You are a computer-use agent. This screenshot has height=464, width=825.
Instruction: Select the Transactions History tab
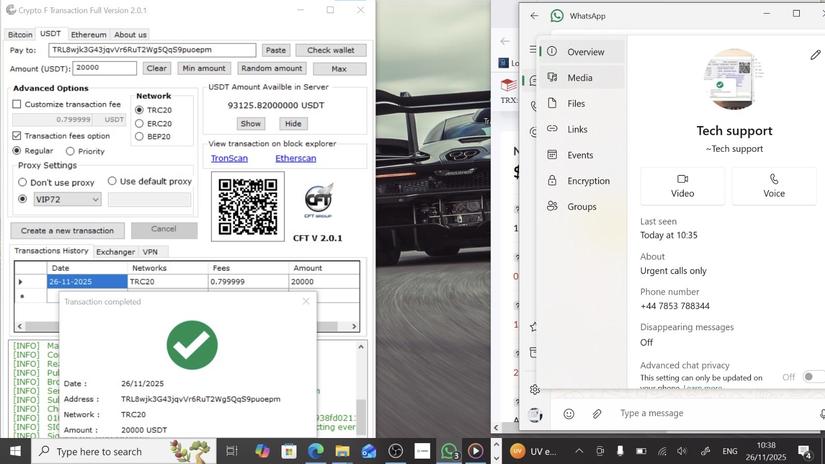pos(51,251)
